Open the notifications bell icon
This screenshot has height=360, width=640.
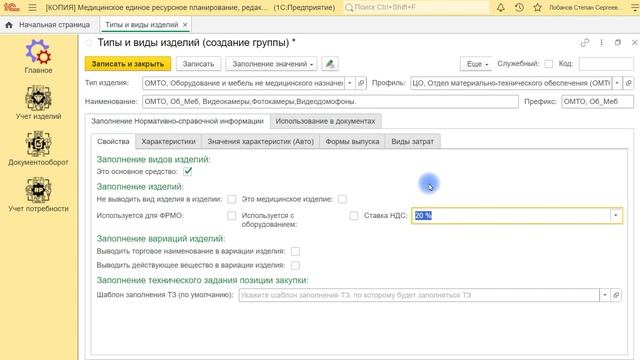click(500, 7)
